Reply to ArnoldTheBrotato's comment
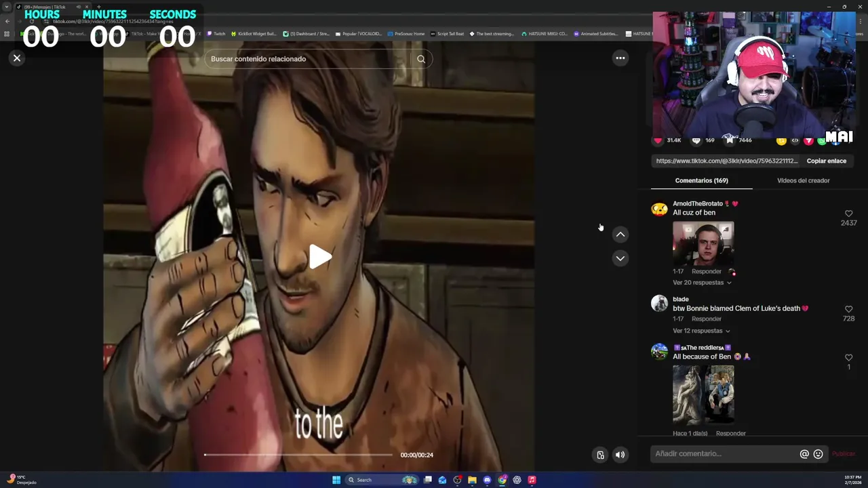The image size is (868, 488). click(x=706, y=272)
